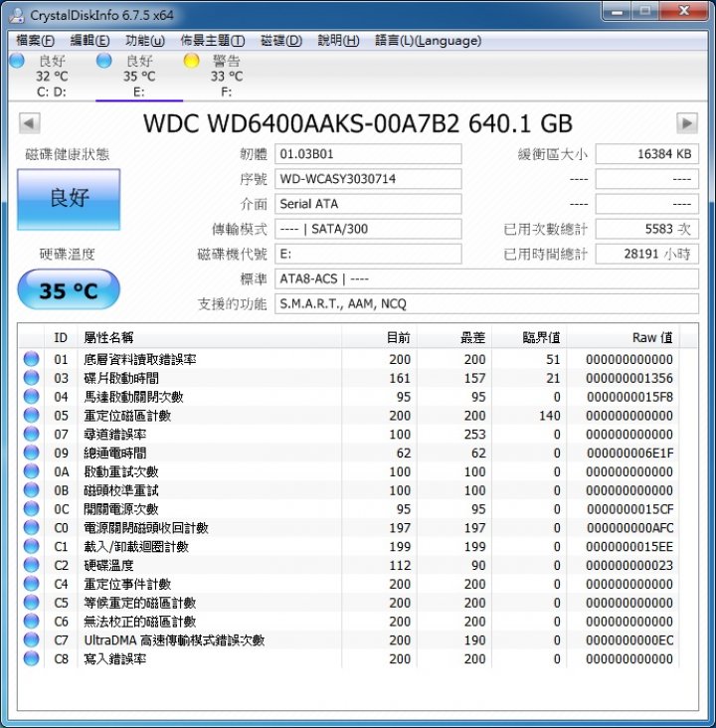Click status icon for attribute C8 寫入錯誤率

tap(31, 658)
